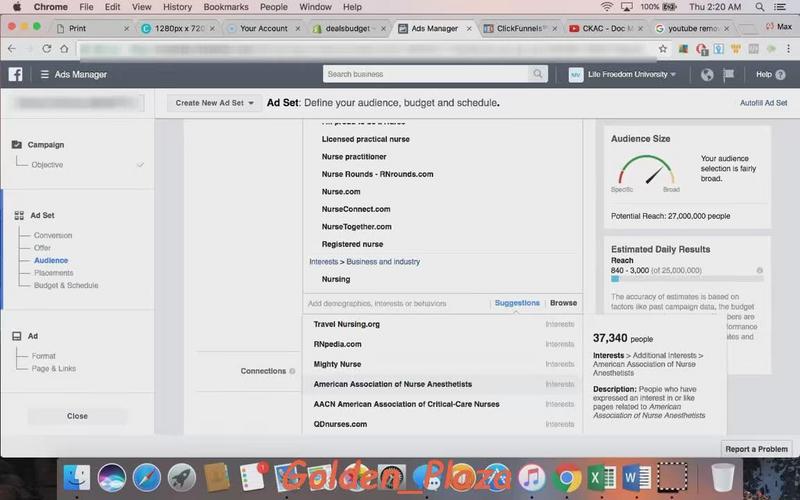Click the Nurse practitioner interest

tap(354, 157)
